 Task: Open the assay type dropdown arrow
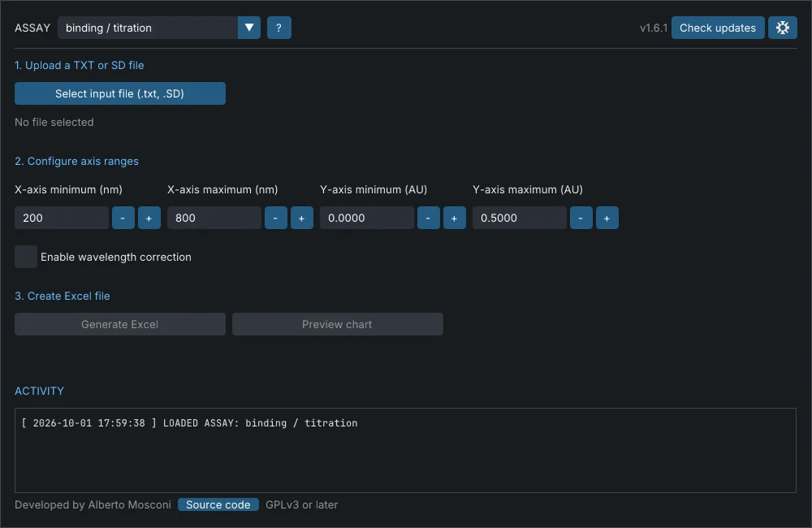[249, 28]
